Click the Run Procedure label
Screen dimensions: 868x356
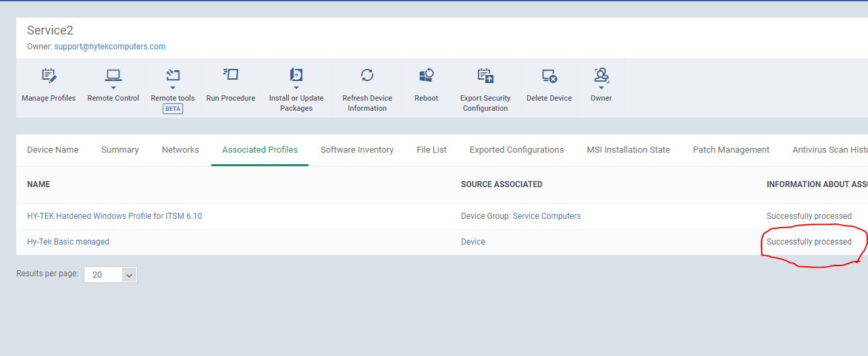click(231, 99)
